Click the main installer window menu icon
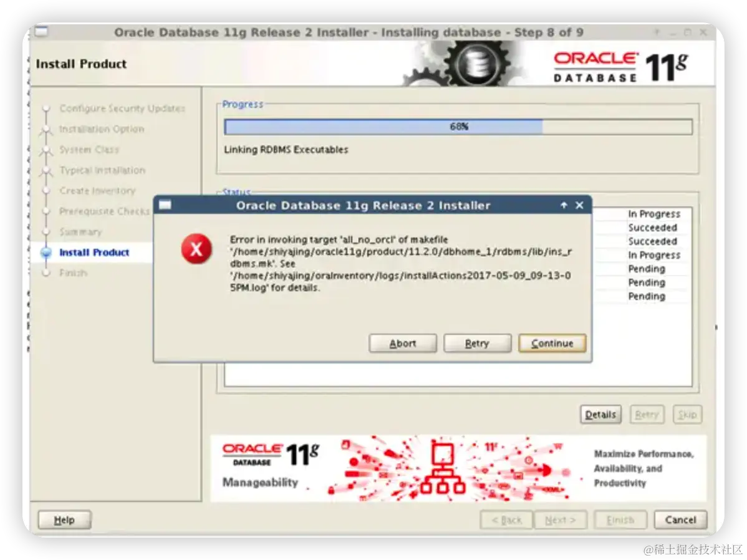747x560 pixels. tap(41, 32)
